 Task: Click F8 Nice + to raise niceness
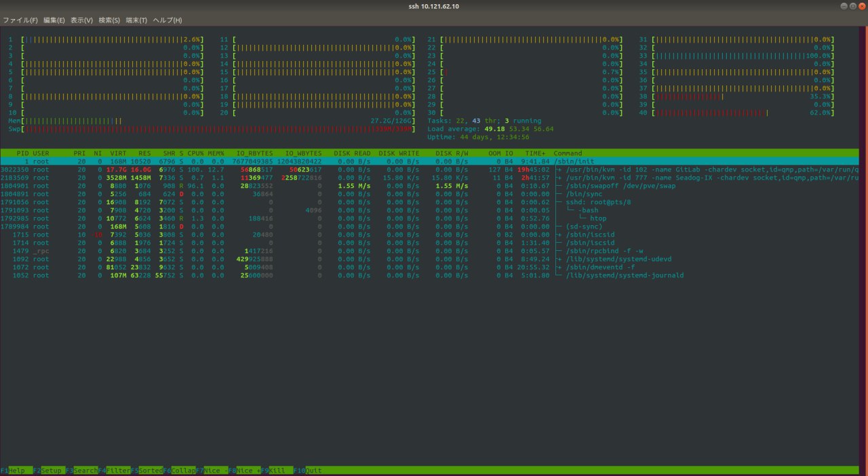coord(244,471)
